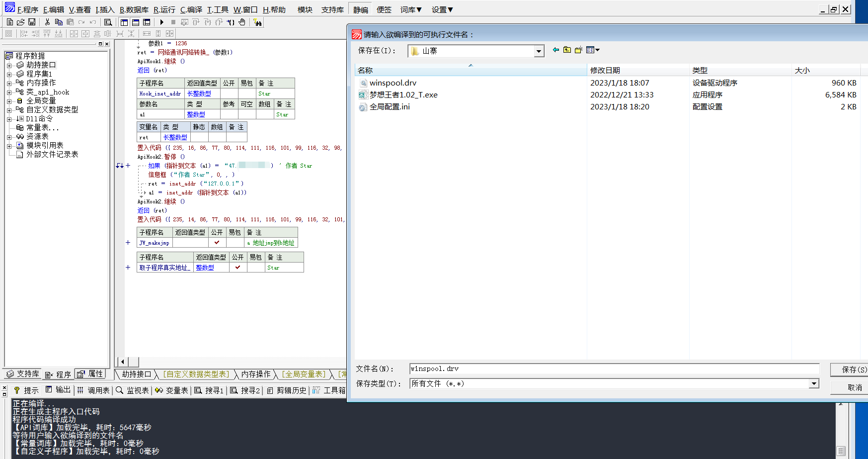
Task: Open the 提示 bottom tab
Action: 26,390
